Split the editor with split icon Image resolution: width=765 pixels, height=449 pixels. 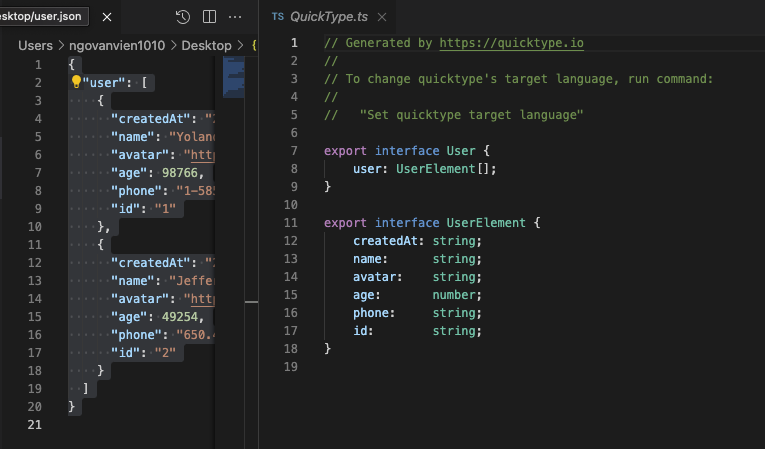(209, 17)
